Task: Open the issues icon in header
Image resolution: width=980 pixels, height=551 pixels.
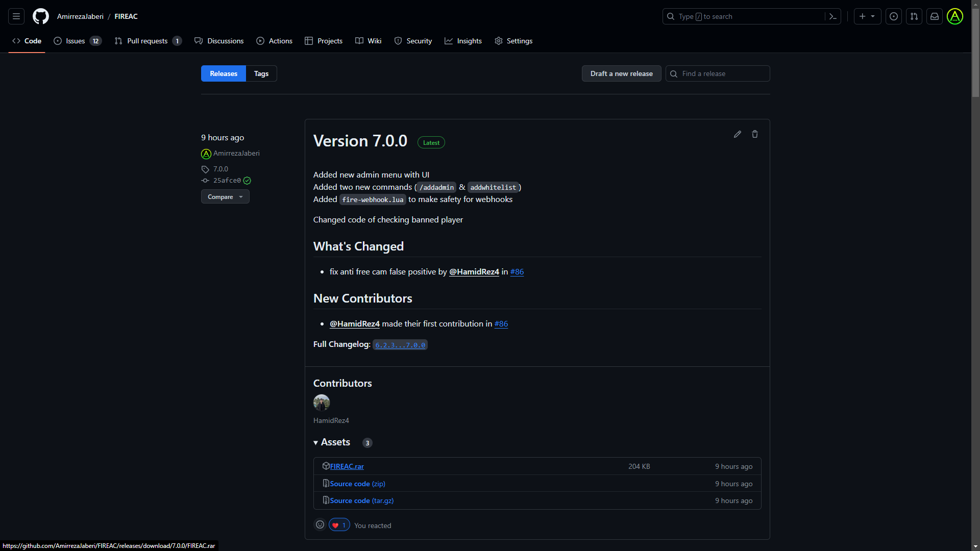Action: pos(894,16)
